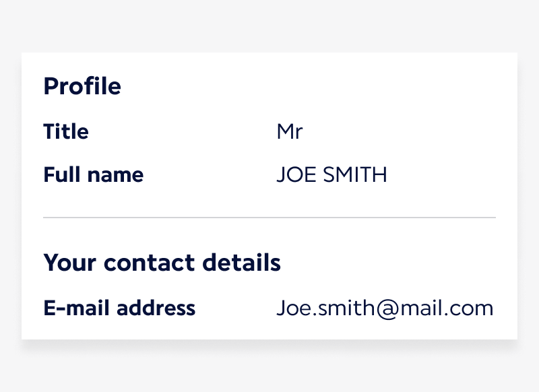
Task: Click the gray background above the card
Action: pos(269,26)
